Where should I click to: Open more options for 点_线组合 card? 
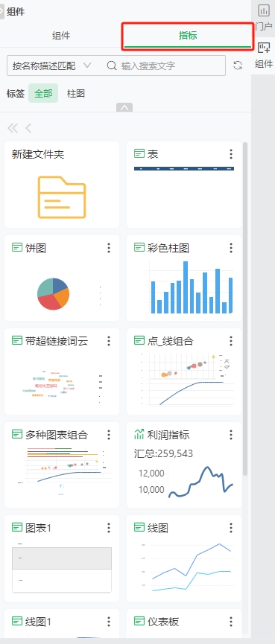(x=231, y=341)
